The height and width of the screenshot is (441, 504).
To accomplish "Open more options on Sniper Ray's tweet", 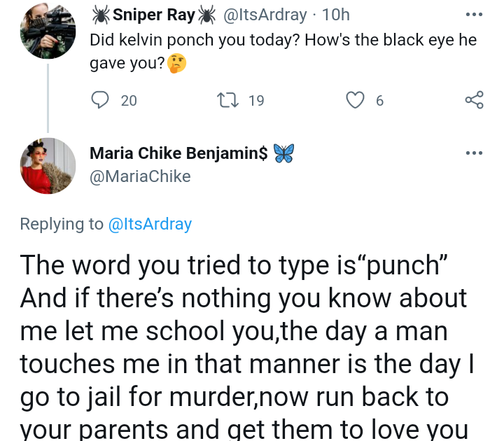I will (474, 15).
